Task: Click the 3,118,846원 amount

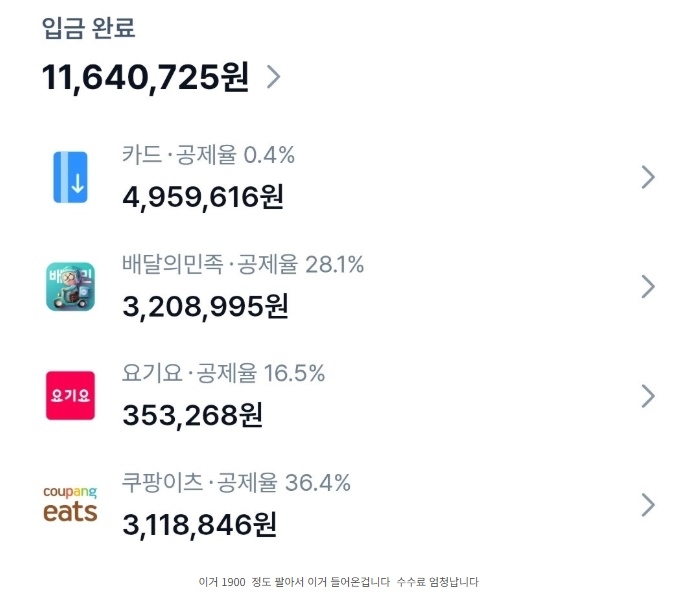Action: pos(199,523)
